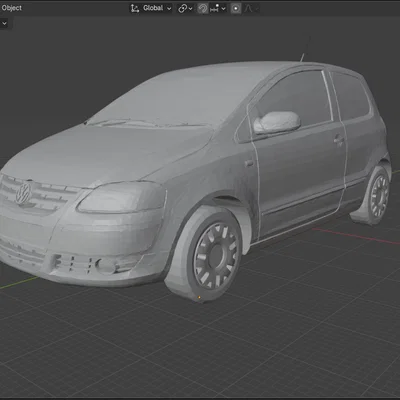Open the proportional editing falloff dropdown
The height and width of the screenshot is (400, 400).
[250, 8]
